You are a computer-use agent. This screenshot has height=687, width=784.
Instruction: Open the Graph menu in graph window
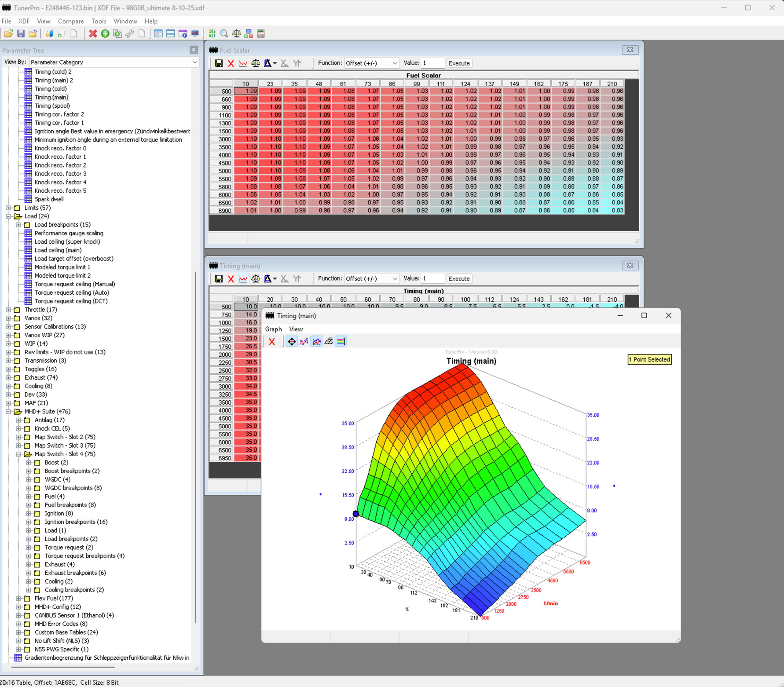pyautogui.click(x=273, y=329)
